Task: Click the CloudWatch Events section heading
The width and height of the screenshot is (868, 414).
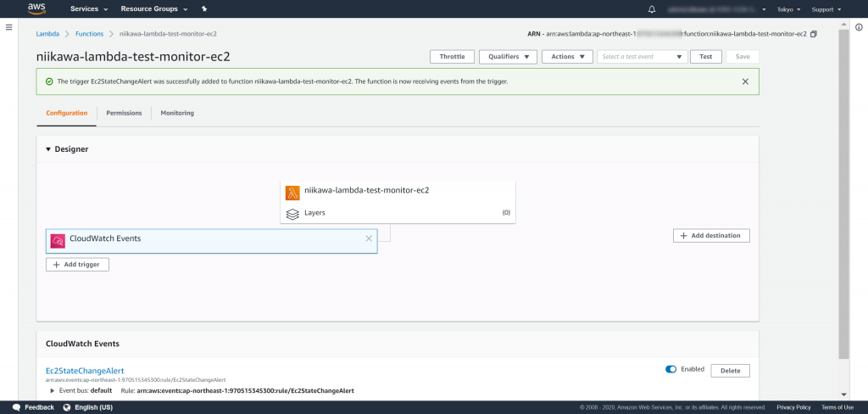Action: point(82,344)
